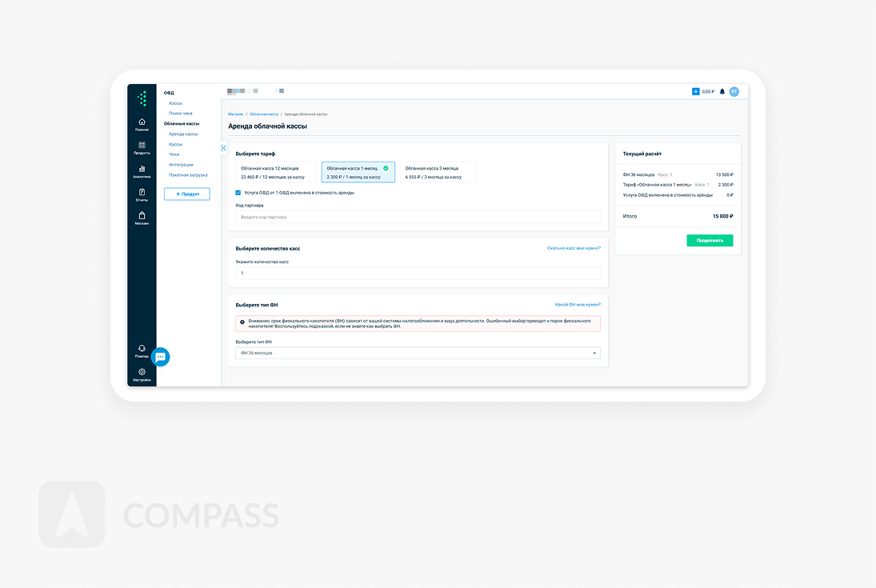Click the notification bell icon
The width and height of the screenshot is (876, 588).
click(722, 92)
